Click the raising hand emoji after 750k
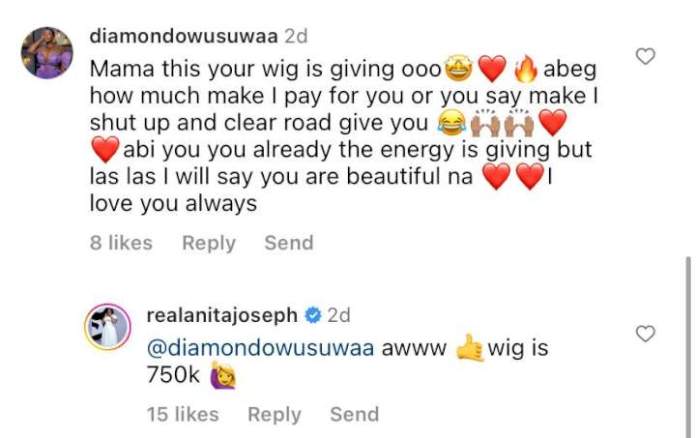696x438 pixels. (x=223, y=375)
